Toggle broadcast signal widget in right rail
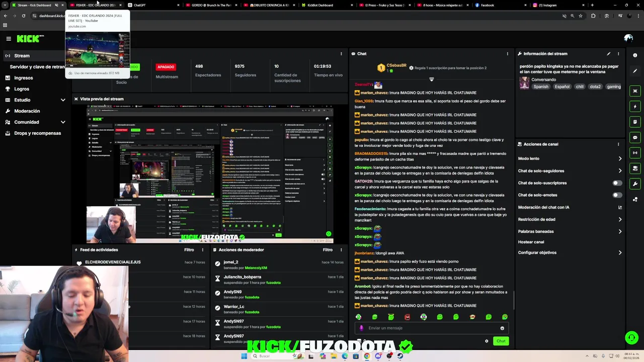This screenshot has height=362, width=644. [635, 153]
